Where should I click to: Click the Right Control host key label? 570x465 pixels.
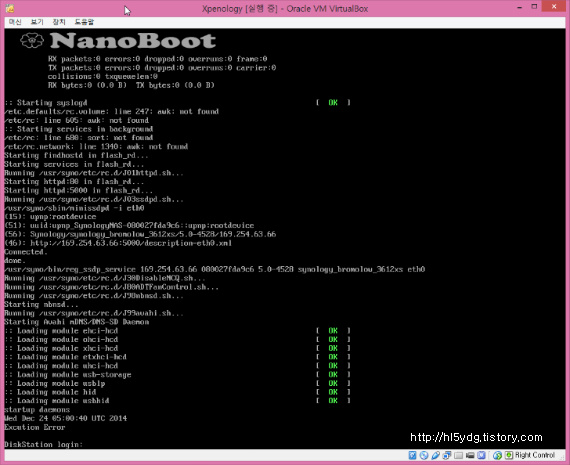(x=535, y=455)
